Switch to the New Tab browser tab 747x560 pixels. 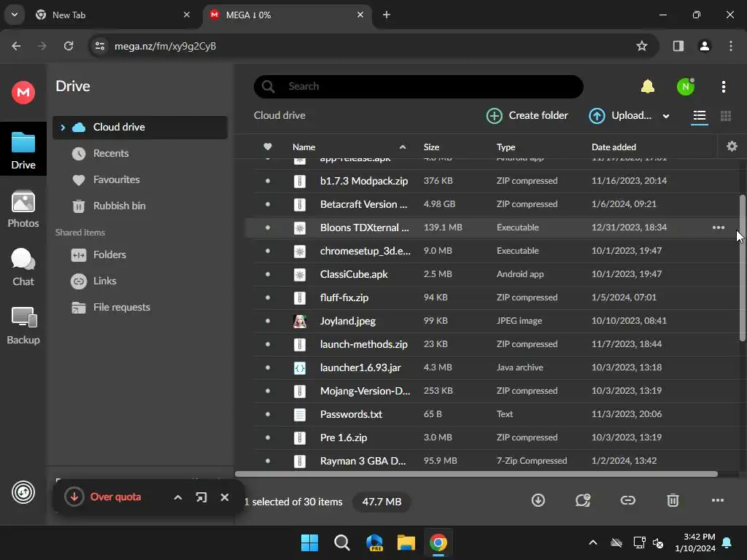tap(113, 15)
